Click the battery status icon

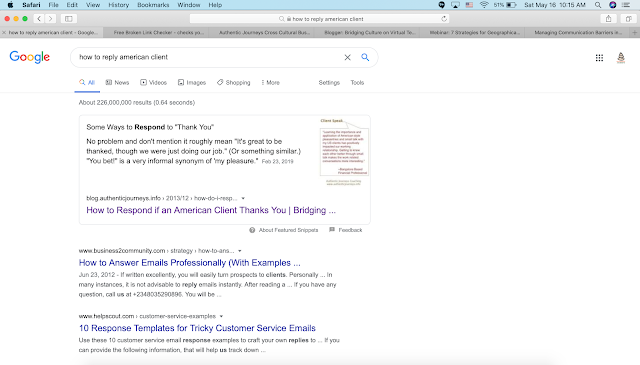(511, 5)
